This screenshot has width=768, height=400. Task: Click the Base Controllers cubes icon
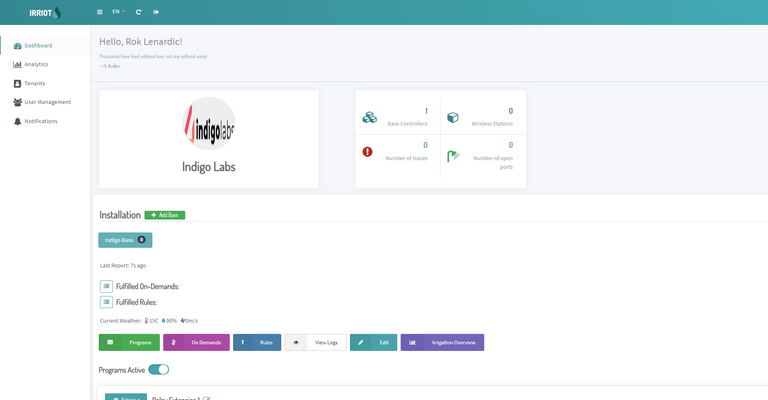(x=369, y=118)
